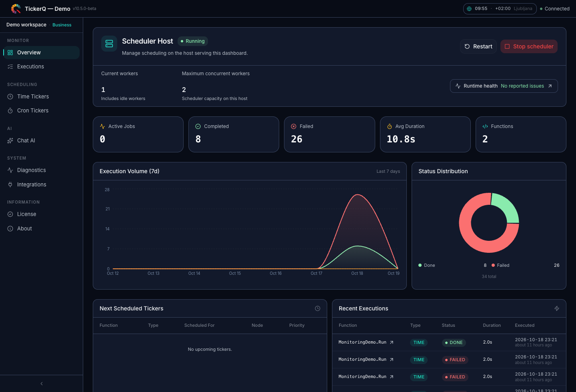Click the DONE status badge

[x=454, y=342]
